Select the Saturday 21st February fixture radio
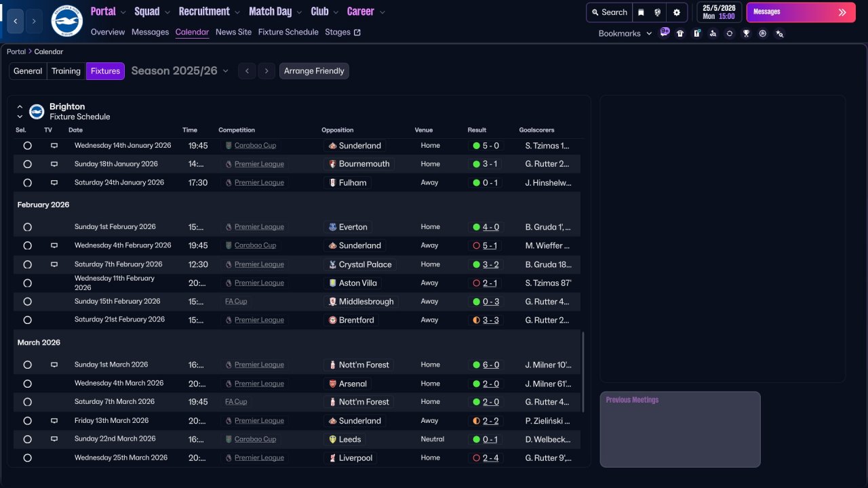The image size is (868, 488). pos(27,320)
